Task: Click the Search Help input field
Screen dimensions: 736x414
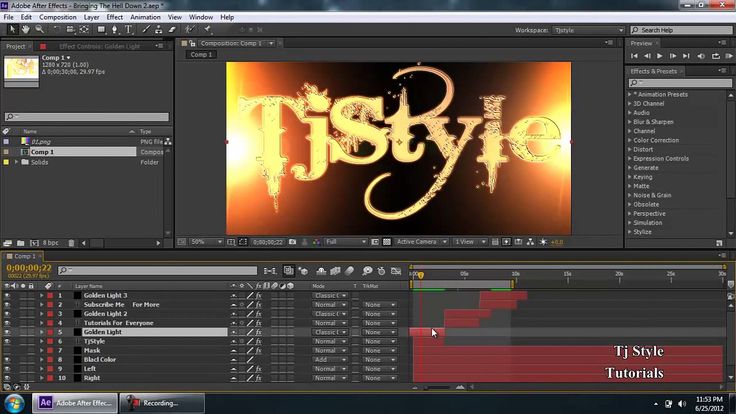Action: click(681, 30)
